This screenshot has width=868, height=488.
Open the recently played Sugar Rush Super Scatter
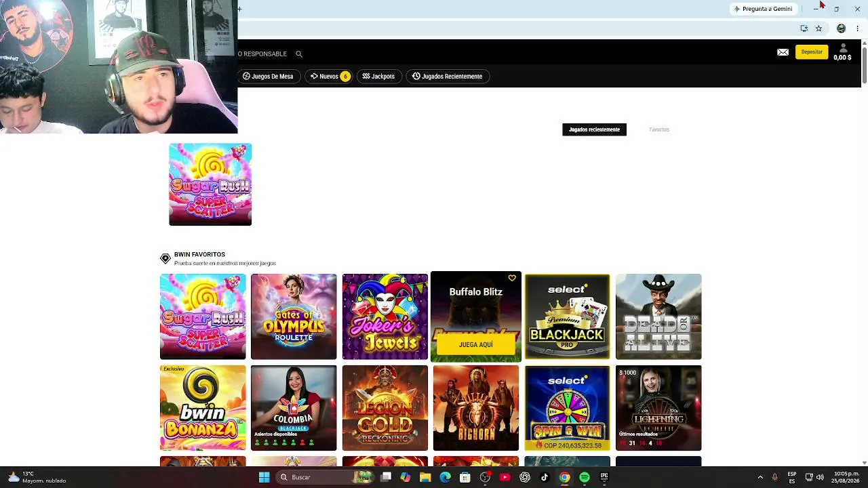coord(210,184)
